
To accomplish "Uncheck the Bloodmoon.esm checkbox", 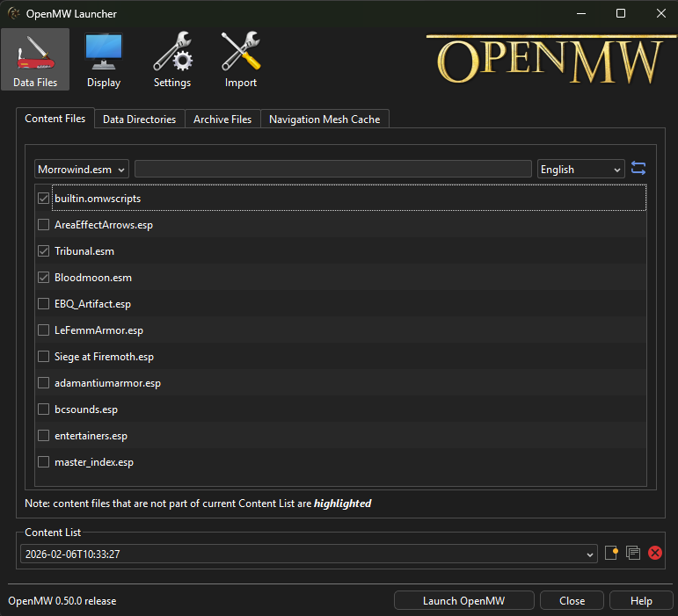I will pyautogui.click(x=44, y=278).
